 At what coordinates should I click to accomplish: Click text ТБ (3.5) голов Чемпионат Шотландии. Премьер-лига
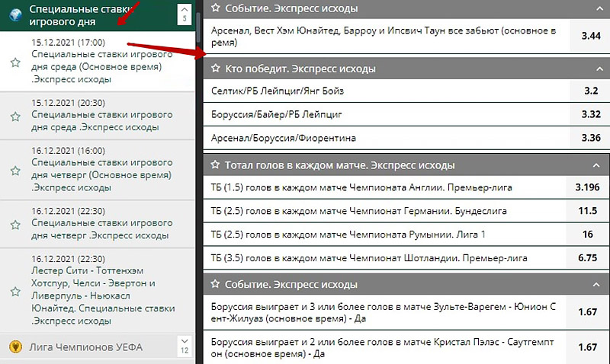click(x=369, y=258)
